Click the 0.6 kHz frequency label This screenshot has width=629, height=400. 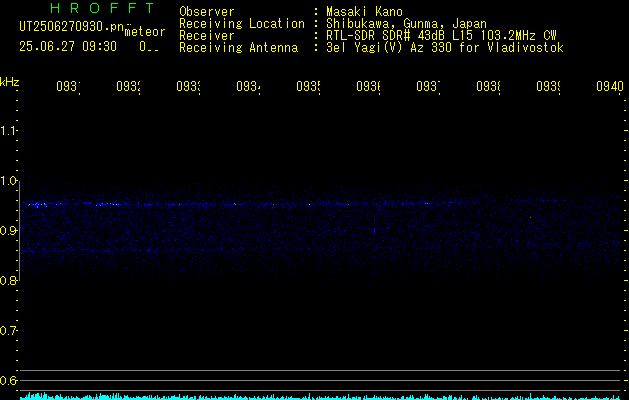[8, 380]
